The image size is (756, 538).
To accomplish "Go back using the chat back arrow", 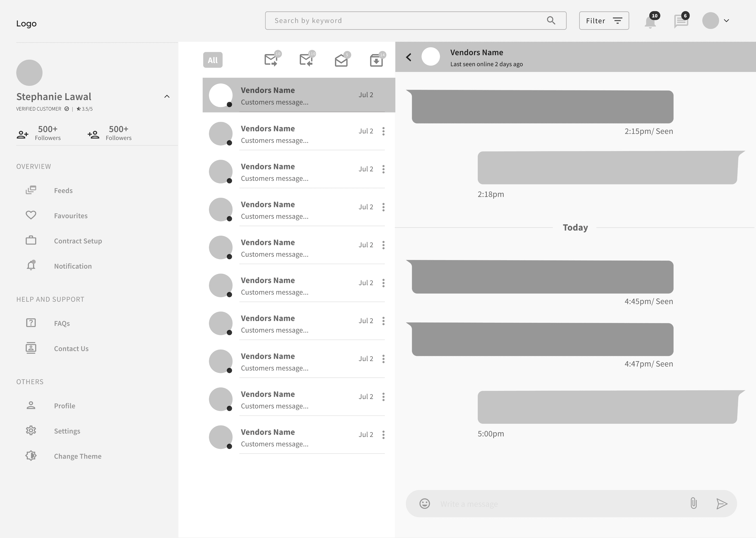I will pyautogui.click(x=409, y=57).
